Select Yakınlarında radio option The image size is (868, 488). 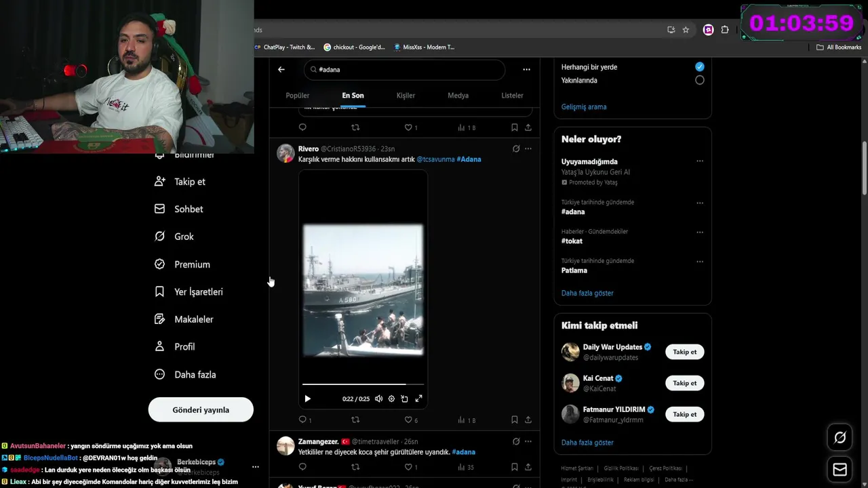(699, 80)
